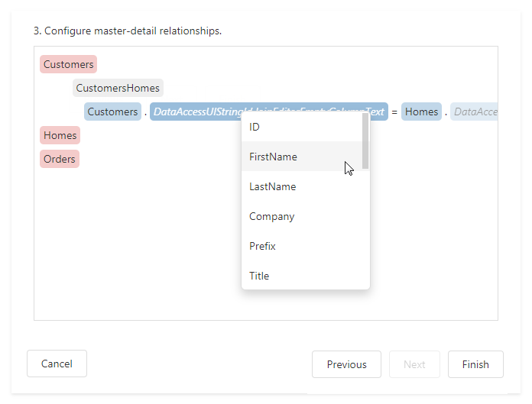The width and height of the screenshot is (532, 404).
Task: Select Prefix from the dropdown list
Action: click(x=262, y=246)
